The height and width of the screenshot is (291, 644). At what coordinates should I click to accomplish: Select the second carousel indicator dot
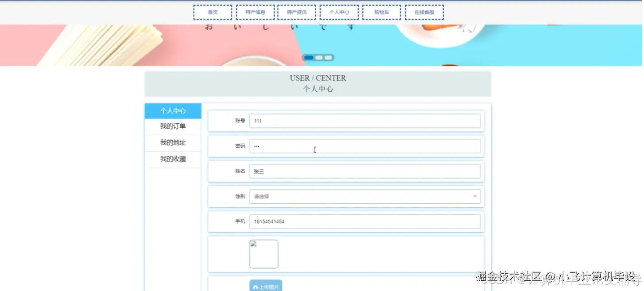pyautogui.click(x=319, y=58)
